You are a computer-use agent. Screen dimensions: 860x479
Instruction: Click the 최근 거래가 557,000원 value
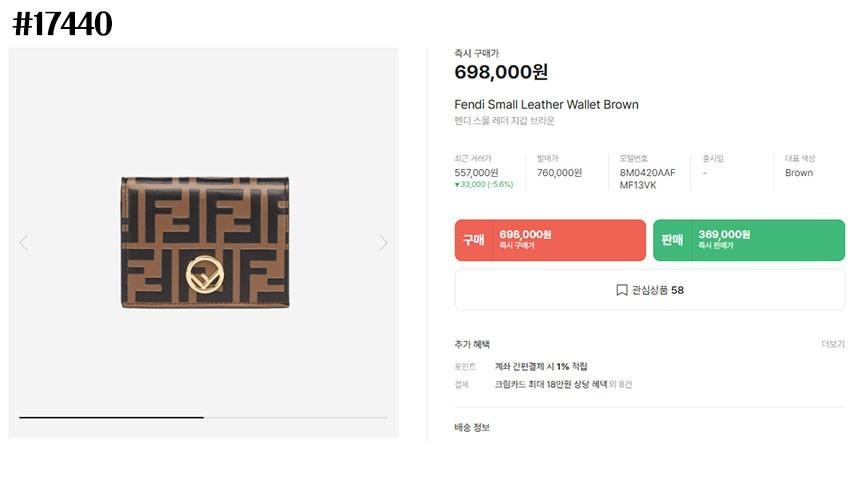tap(476, 172)
